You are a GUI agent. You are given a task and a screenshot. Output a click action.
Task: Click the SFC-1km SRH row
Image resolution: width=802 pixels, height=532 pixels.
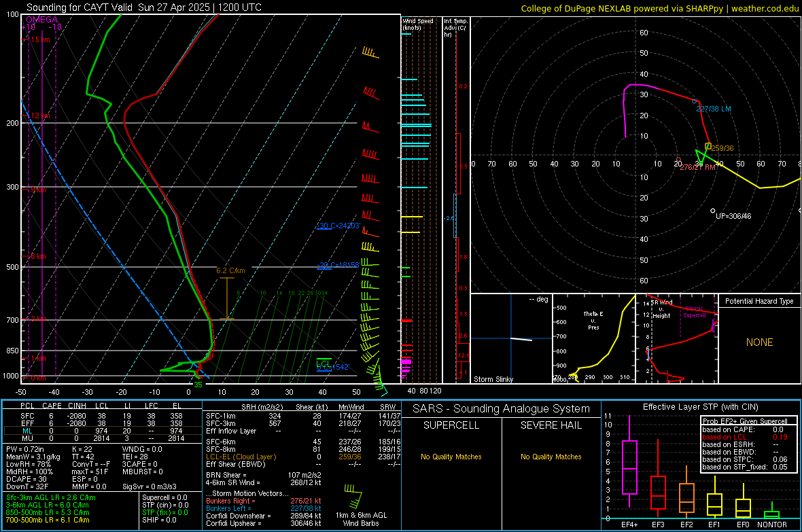303,416
